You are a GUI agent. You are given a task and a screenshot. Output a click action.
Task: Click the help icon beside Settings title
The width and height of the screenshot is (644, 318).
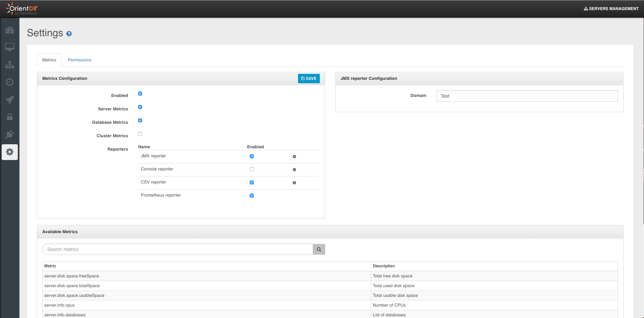69,34
